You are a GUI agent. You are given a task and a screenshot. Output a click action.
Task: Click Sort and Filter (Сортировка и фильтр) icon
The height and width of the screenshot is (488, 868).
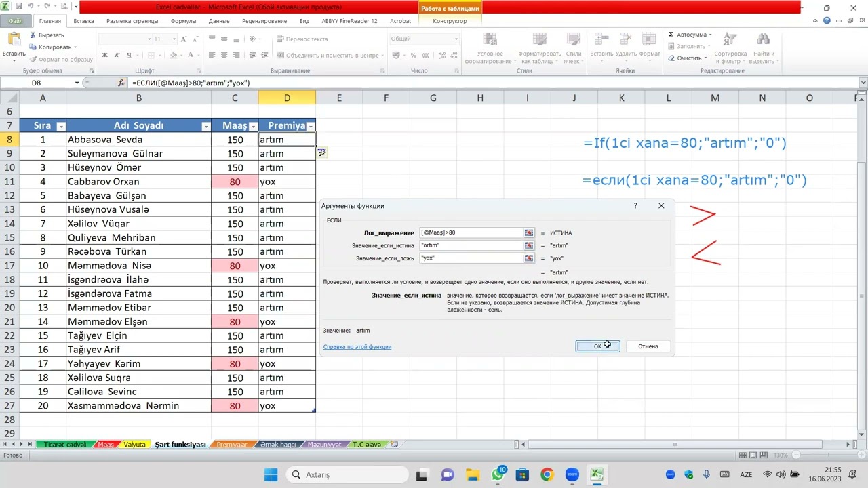point(730,39)
